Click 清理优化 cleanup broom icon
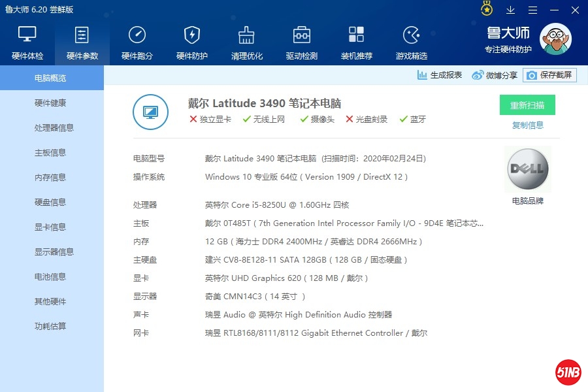Viewport: 588px width, 392px height. coord(247,42)
